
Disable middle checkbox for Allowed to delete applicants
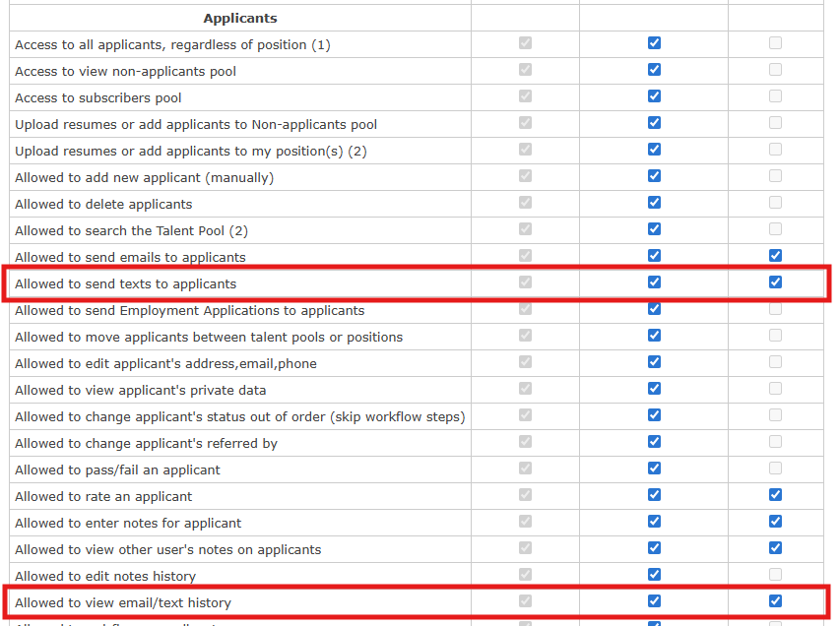654,203
